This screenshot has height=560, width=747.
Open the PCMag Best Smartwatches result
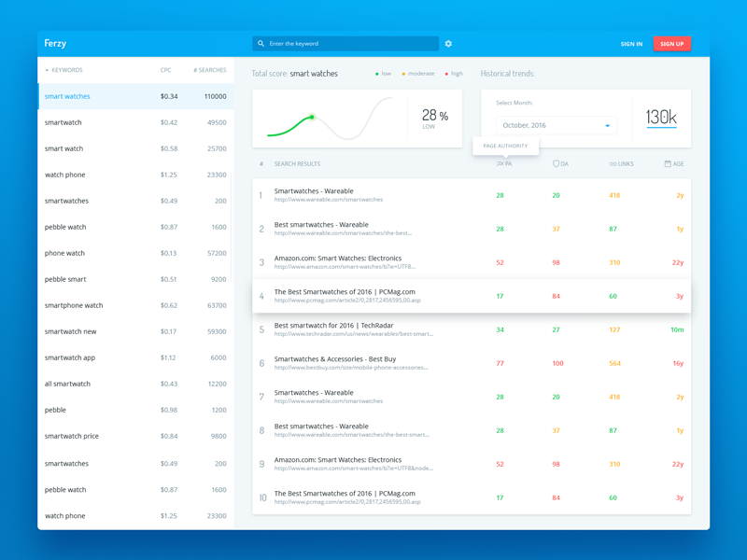pos(345,292)
